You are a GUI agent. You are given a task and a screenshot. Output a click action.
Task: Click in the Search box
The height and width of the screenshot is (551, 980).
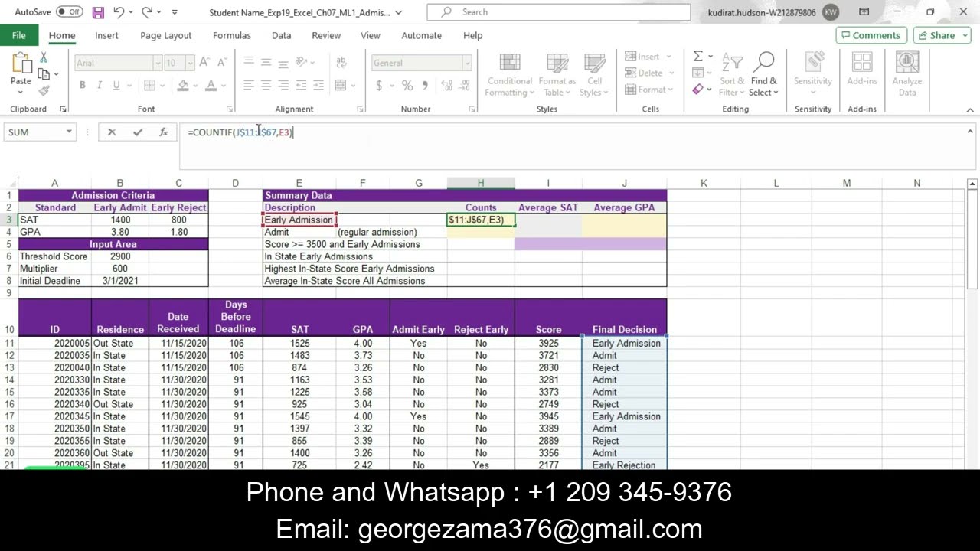558,12
